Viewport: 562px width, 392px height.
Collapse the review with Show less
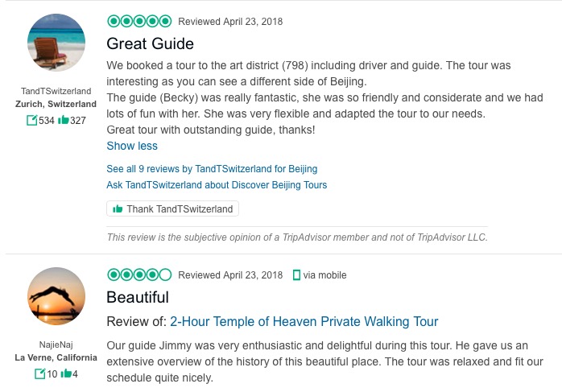pyautogui.click(x=132, y=146)
